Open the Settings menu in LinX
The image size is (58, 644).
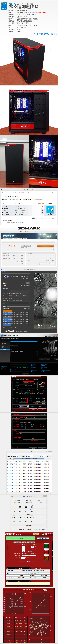[x=12, y=454]
